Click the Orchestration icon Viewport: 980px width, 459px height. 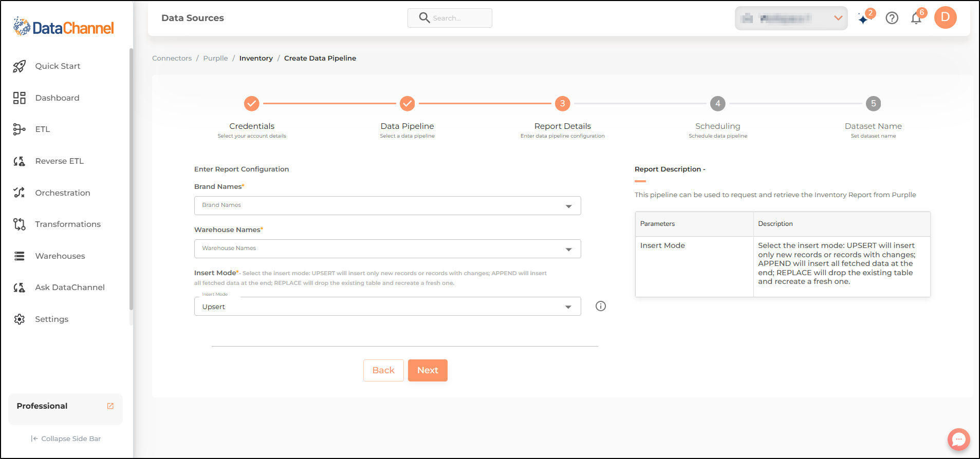(20, 193)
